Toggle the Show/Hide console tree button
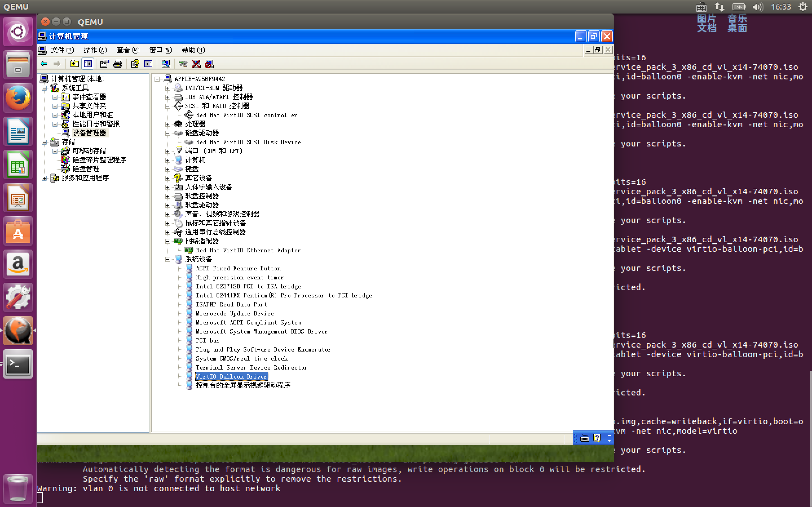This screenshot has height=507, width=812. (88, 64)
